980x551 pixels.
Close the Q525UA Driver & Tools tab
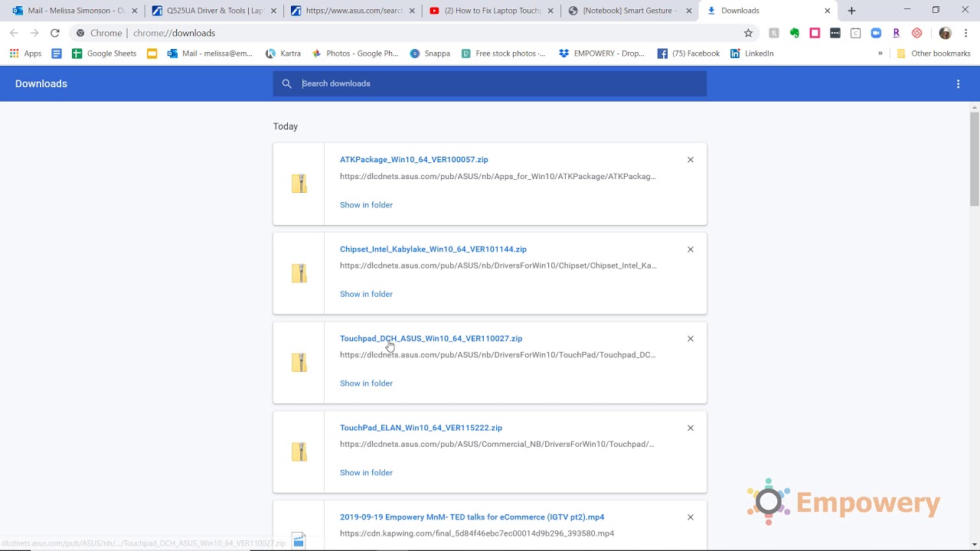pyautogui.click(x=273, y=11)
